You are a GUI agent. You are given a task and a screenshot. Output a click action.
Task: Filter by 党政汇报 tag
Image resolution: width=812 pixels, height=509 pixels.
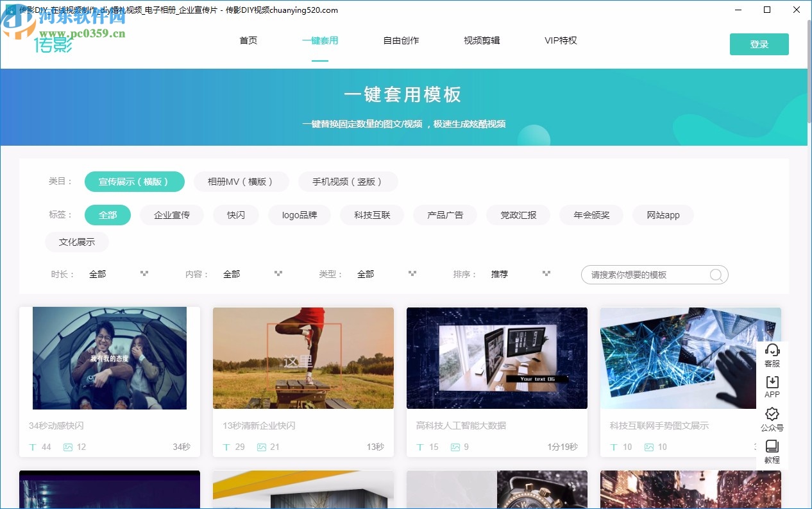point(518,215)
